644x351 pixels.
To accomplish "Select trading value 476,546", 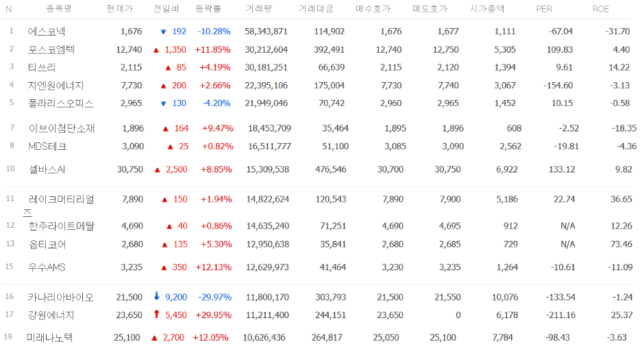I will coord(331,170).
